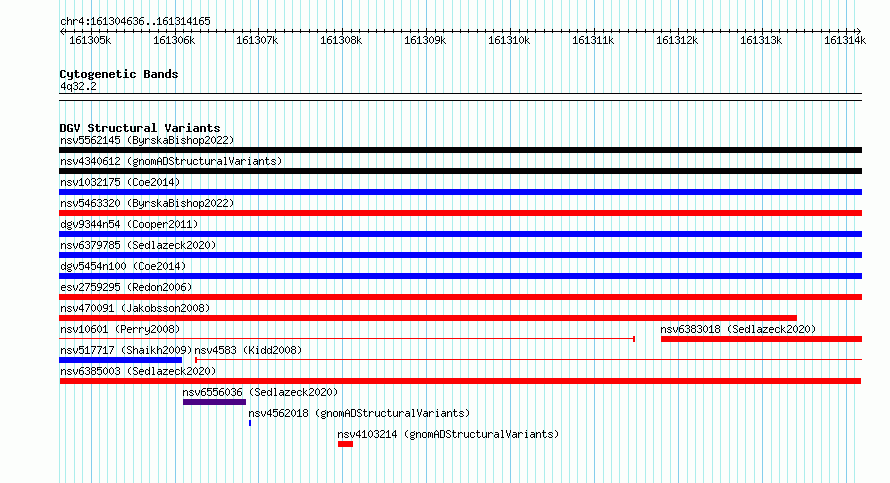Select the black bar under nsv5562145
Screen dimensions: 890x483
click(x=460, y=150)
